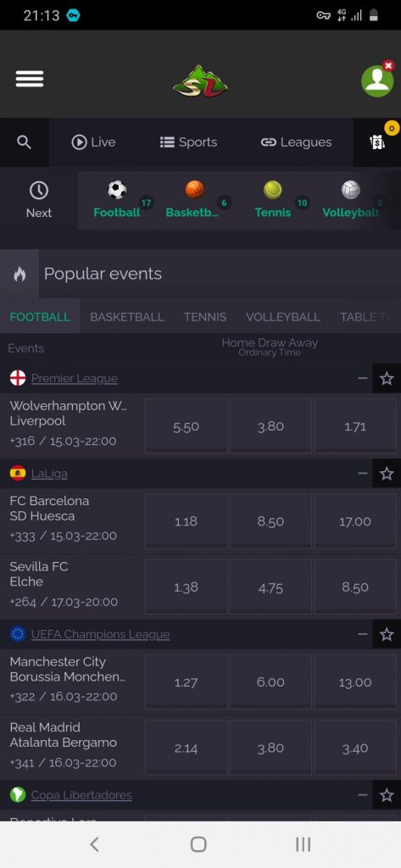Choose the Football sport icon

(117, 190)
